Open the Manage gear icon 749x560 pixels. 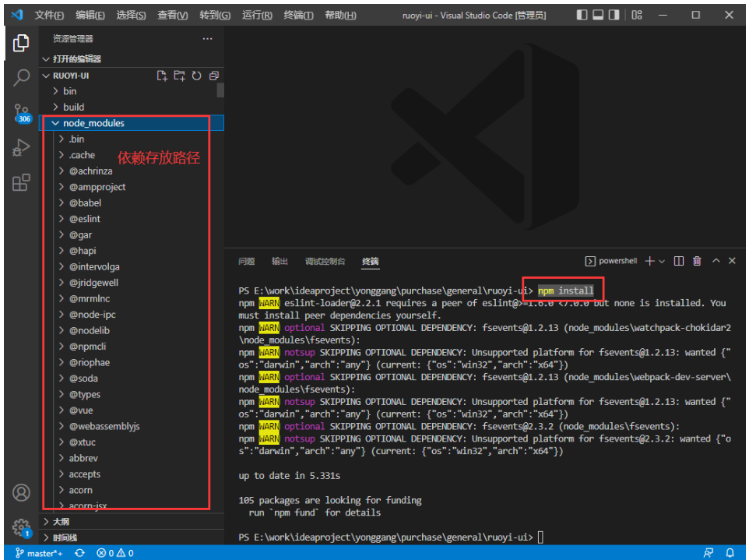click(22, 527)
